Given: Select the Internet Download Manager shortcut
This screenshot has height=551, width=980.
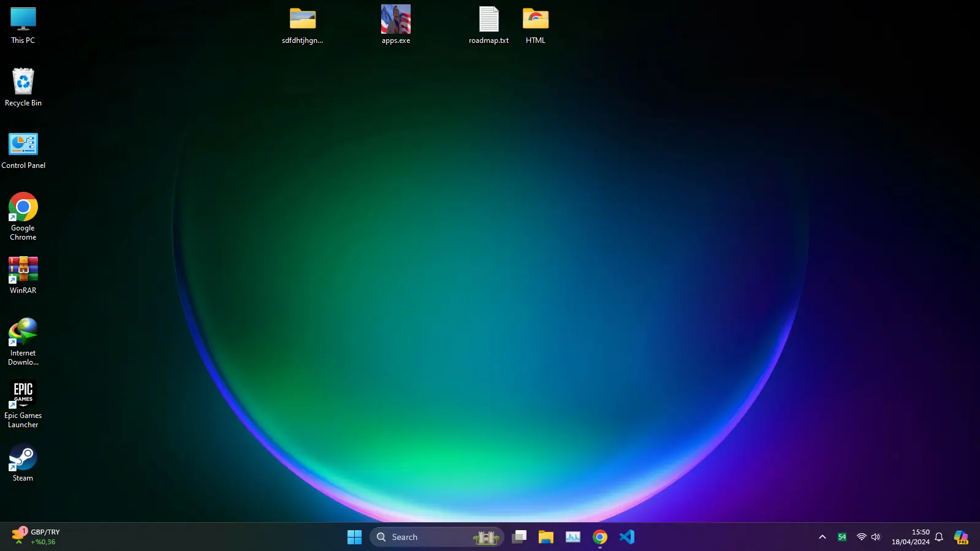Looking at the screenshot, I should click(23, 341).
